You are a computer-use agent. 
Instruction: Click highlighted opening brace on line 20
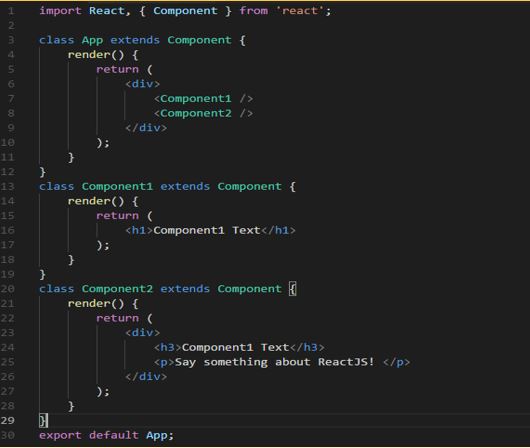[293, 289]
